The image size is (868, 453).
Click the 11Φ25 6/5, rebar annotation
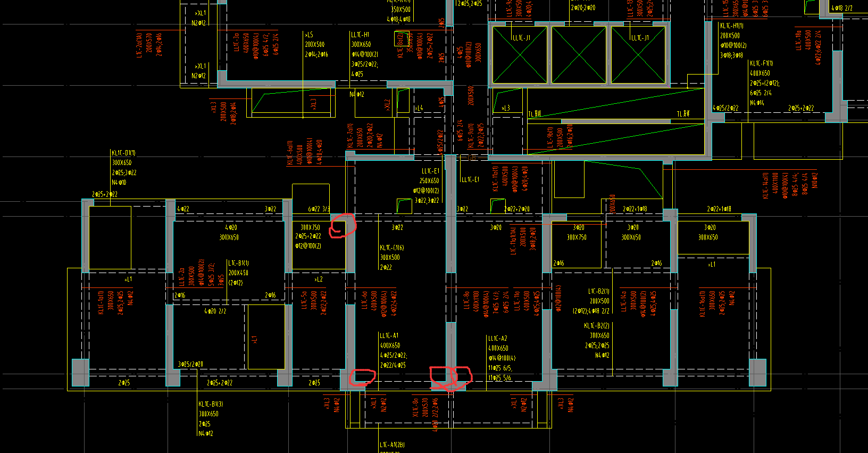click(x=500, y=368)
